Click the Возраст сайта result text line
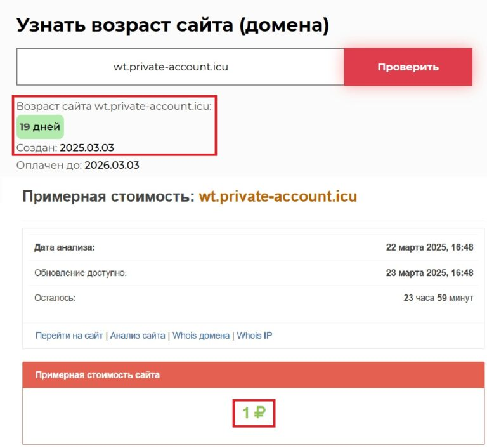Screen dimensions: 487x448 tap(114, 106)
